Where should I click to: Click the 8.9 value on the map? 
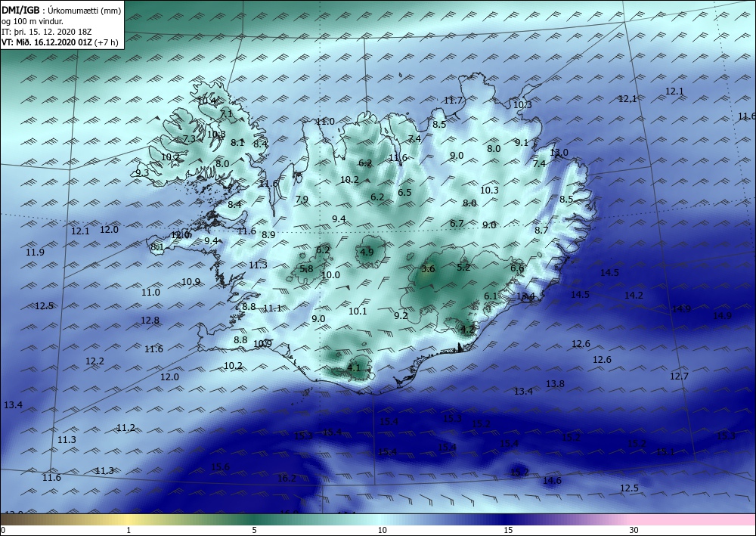pos(268,235)
